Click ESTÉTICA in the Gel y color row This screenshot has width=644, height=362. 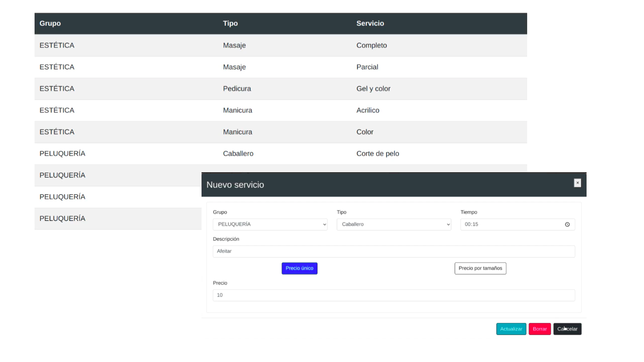point(57,89)
